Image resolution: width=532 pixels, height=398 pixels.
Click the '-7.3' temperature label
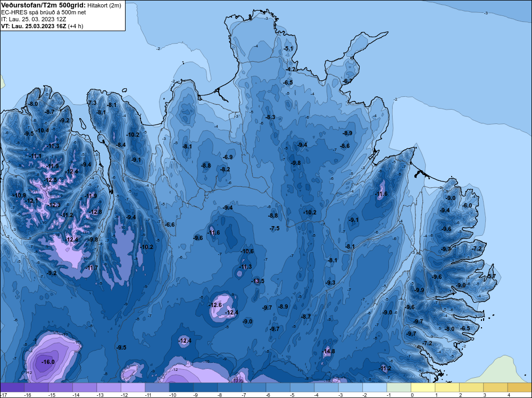tap(92, 103)
